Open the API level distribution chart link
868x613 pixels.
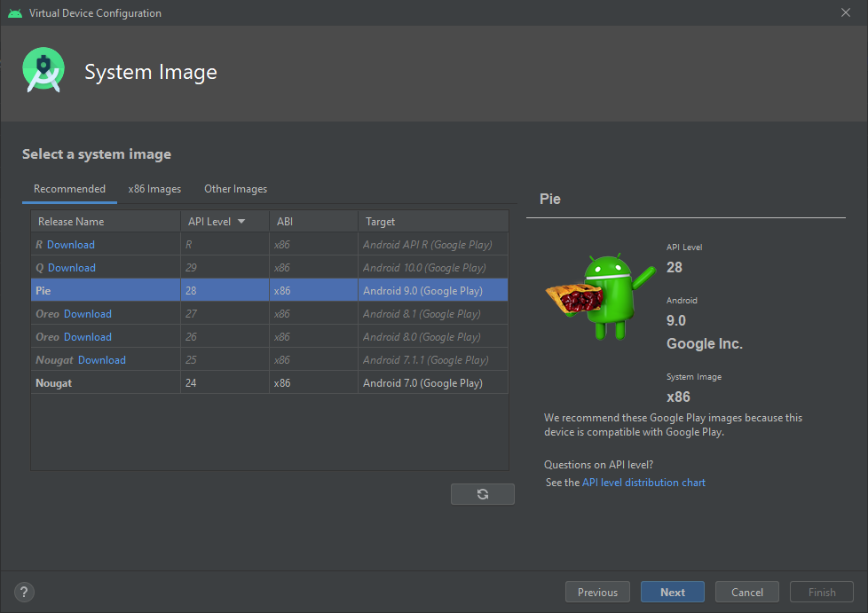point(643,483)
